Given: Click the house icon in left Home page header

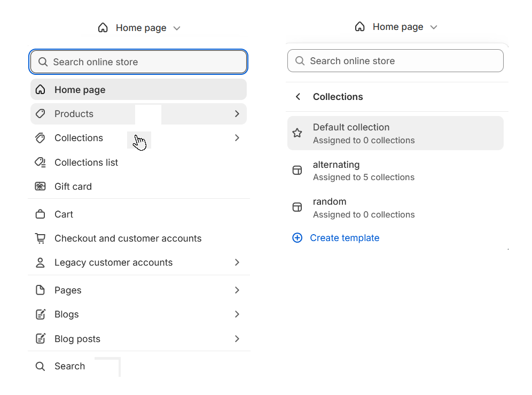Looking at the screenshot, I should point(103,27).
